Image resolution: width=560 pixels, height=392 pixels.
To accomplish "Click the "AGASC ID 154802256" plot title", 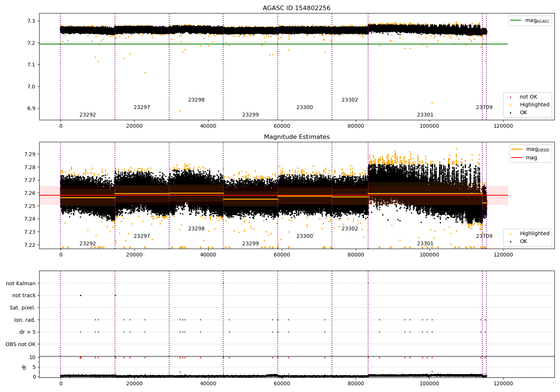I will [x=296, y=8].
